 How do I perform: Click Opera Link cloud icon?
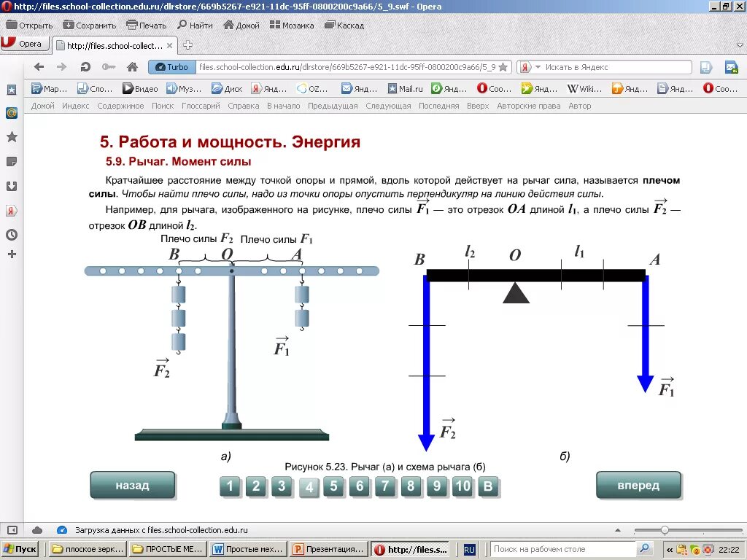pos(37,530)
